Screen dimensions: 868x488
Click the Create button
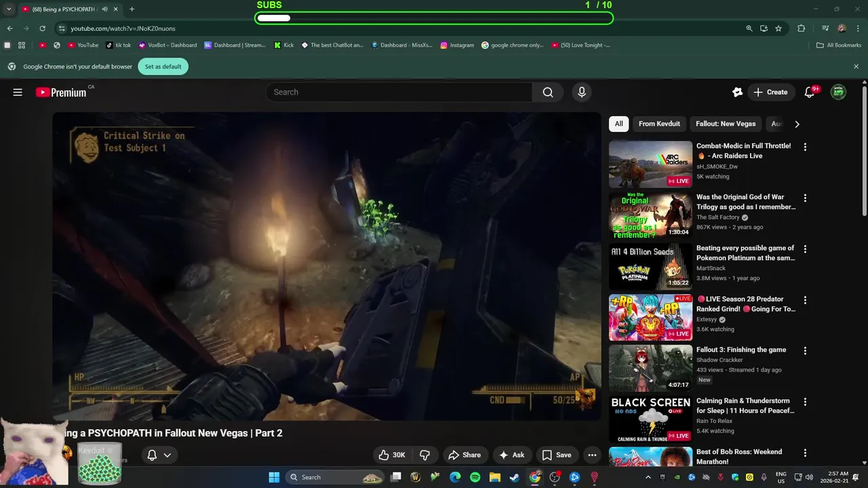(x=770, y=92)
